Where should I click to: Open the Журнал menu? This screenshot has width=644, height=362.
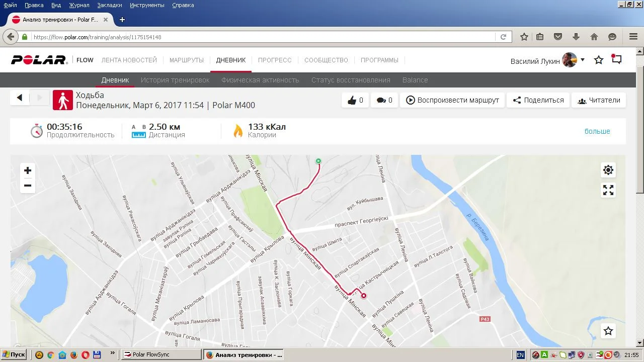pos(79,5)
